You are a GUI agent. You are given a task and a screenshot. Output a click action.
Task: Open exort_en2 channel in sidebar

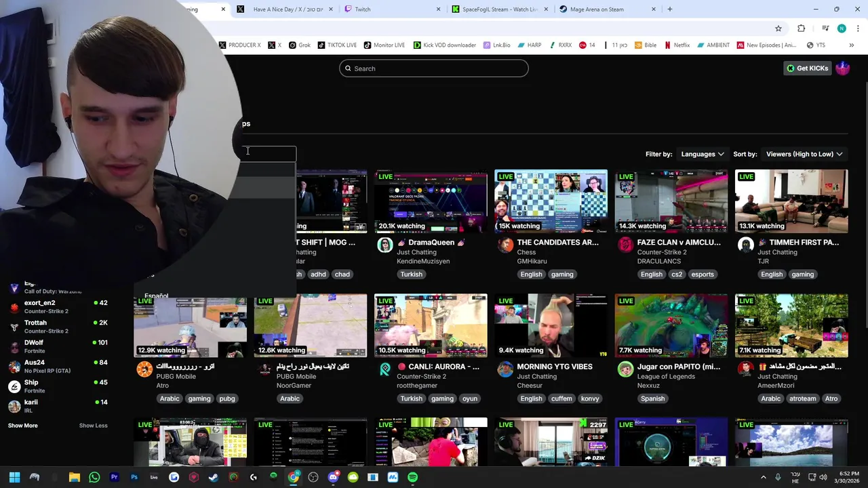58,306
